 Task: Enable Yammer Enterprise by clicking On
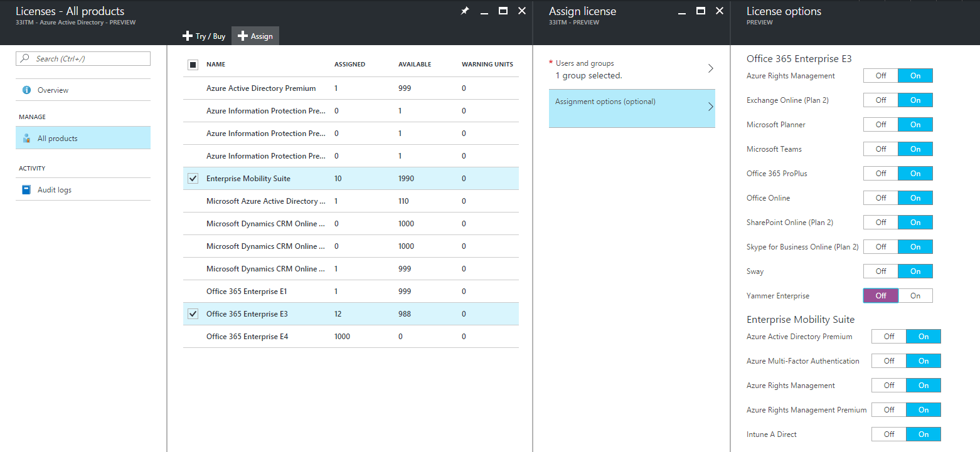(915, 295)
